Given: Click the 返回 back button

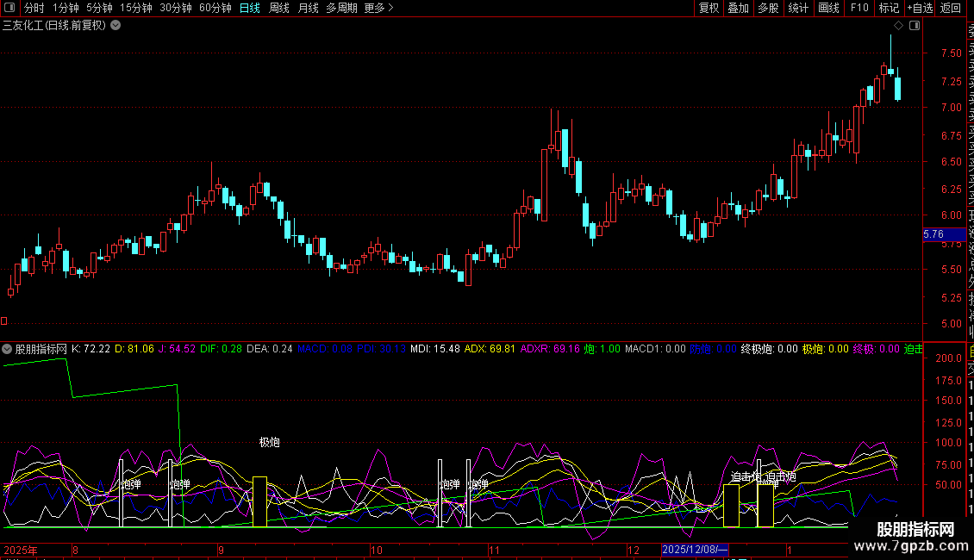Looking at the screenshot, I should 951,8.
